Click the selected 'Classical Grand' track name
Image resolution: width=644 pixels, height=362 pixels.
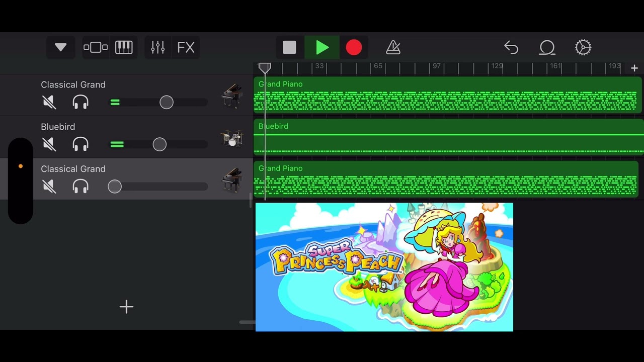[73, 169]
